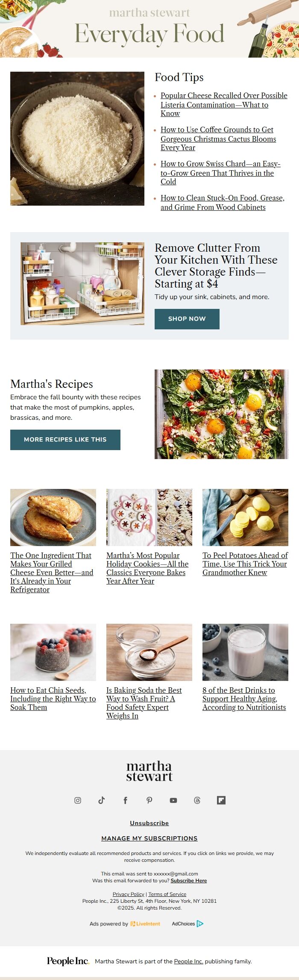The height and width of the screenshot is (980, 299).
Task: Open the Swiss chard growing article
Action: [x=220, y=173]
